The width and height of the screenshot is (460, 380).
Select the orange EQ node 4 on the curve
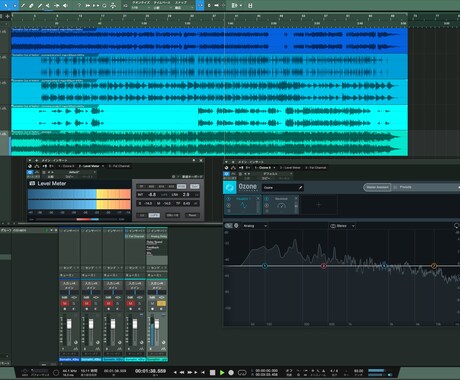[434, 266]
